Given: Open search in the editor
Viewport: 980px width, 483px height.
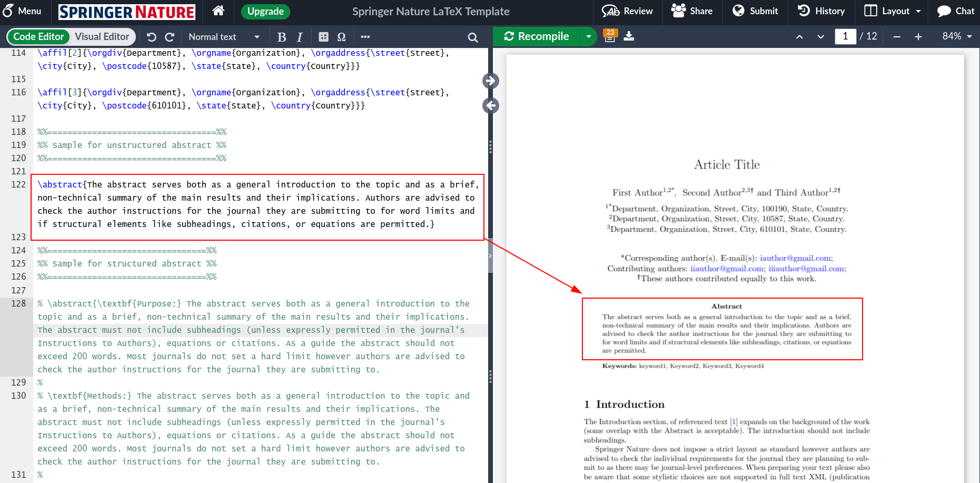Looking at the screenshot, I should (x=473, y=37).
